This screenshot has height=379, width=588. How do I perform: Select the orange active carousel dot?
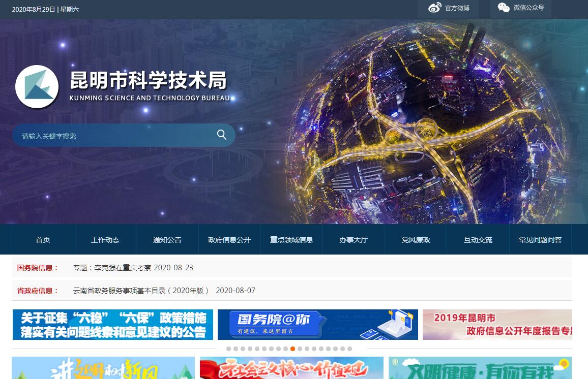(293, 349)
